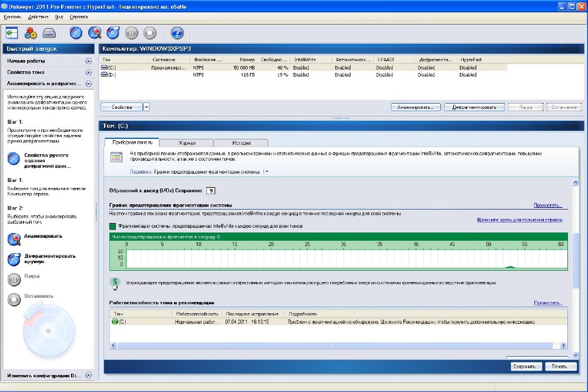Expand the 'Начало работы' section
This screenshot has height=392, width=588.
click(89, 61)
